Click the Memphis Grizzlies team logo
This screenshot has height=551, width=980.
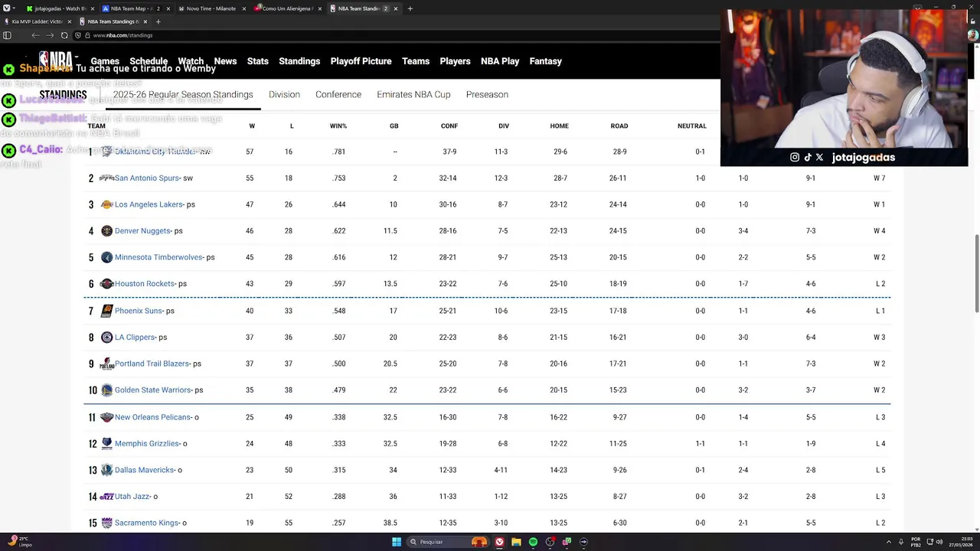pos(106,444)
